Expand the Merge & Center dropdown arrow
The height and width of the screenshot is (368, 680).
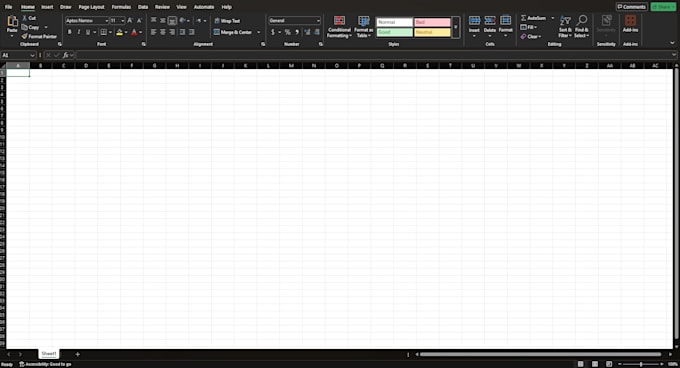[x=259, y=32]
